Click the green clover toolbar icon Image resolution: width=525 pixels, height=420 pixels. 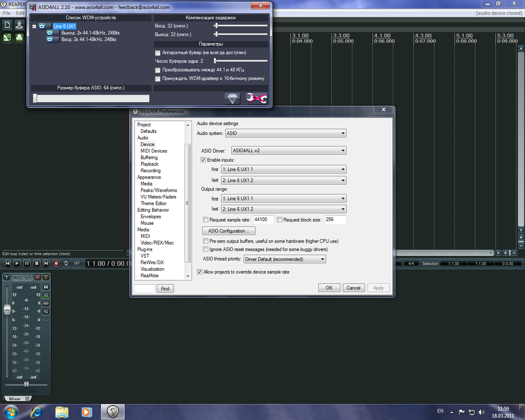(x=19, y=37)
